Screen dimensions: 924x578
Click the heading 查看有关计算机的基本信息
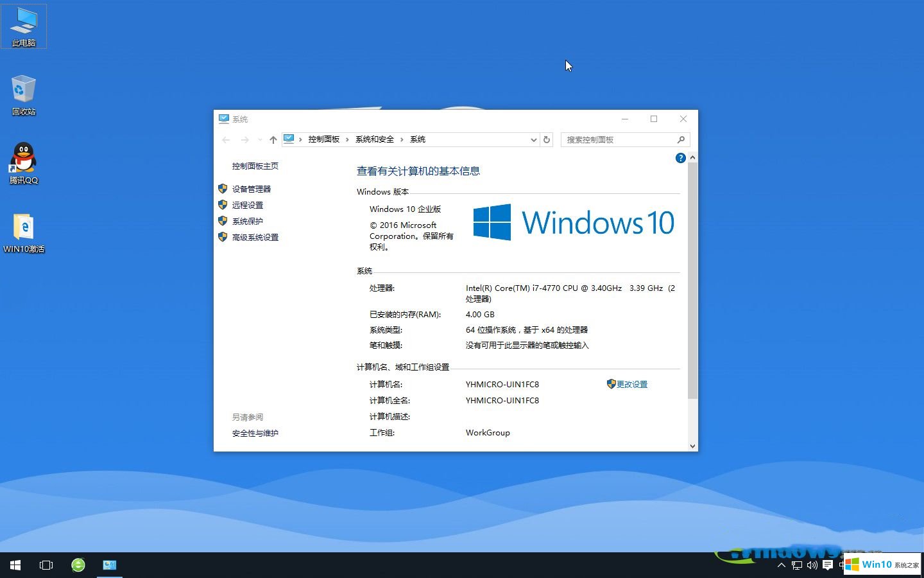[x=418, y=171]
